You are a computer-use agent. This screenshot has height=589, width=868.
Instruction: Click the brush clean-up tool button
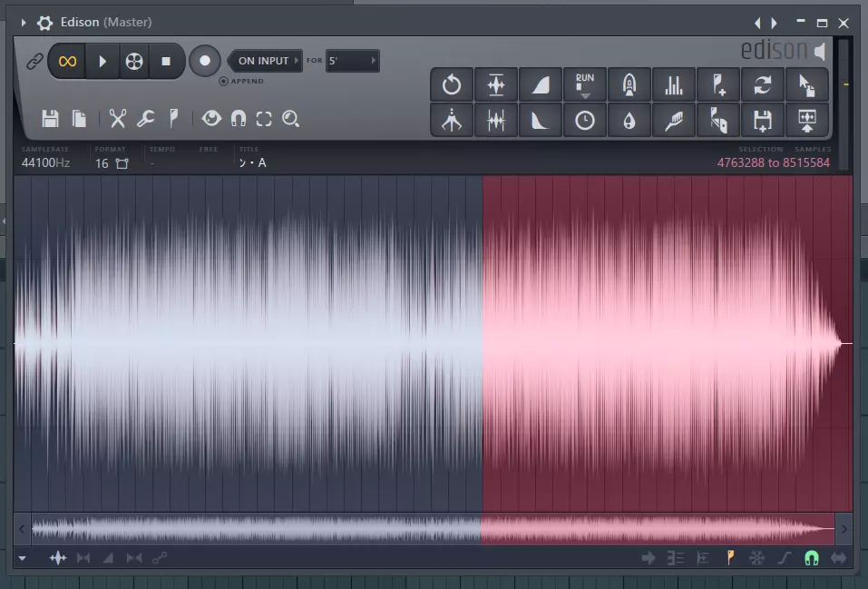pyautogui.click(x=674, y=120)
